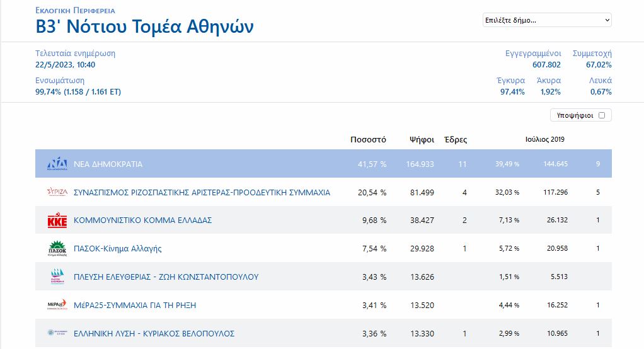
Task: Enable the Υποψήφιοι checkbox
Action: pos(601,115)
